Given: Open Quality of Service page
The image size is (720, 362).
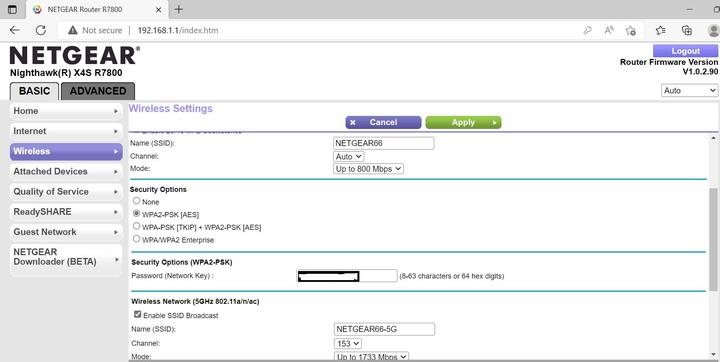Looking at the screenshot, I should pos(66,192).
